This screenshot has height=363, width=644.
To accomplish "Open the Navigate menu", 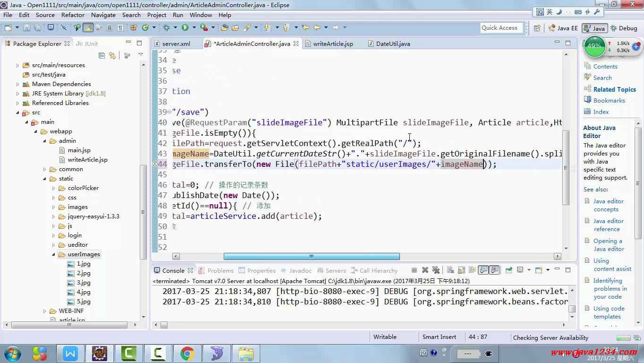I will click(x=103, y=15).
